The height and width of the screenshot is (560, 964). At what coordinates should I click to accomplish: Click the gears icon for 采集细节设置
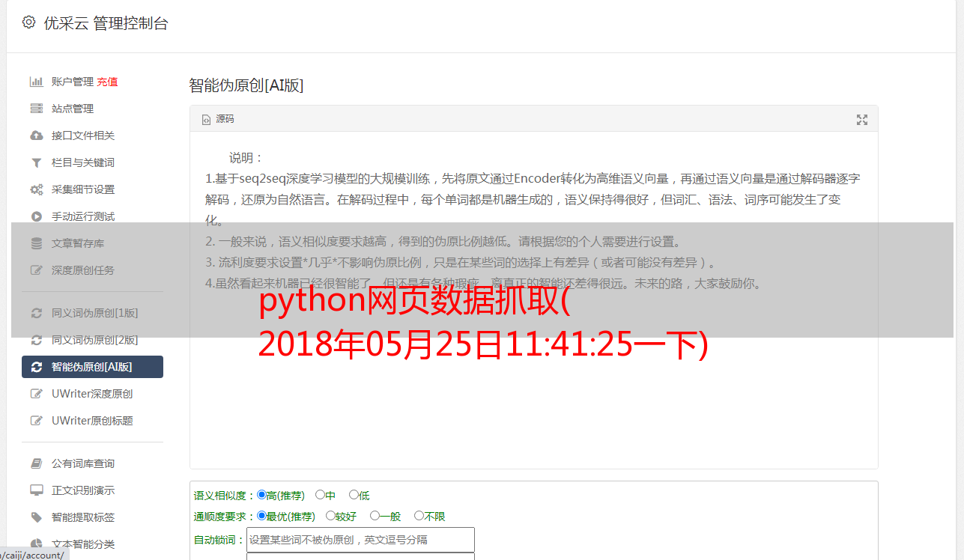[36, 189]
